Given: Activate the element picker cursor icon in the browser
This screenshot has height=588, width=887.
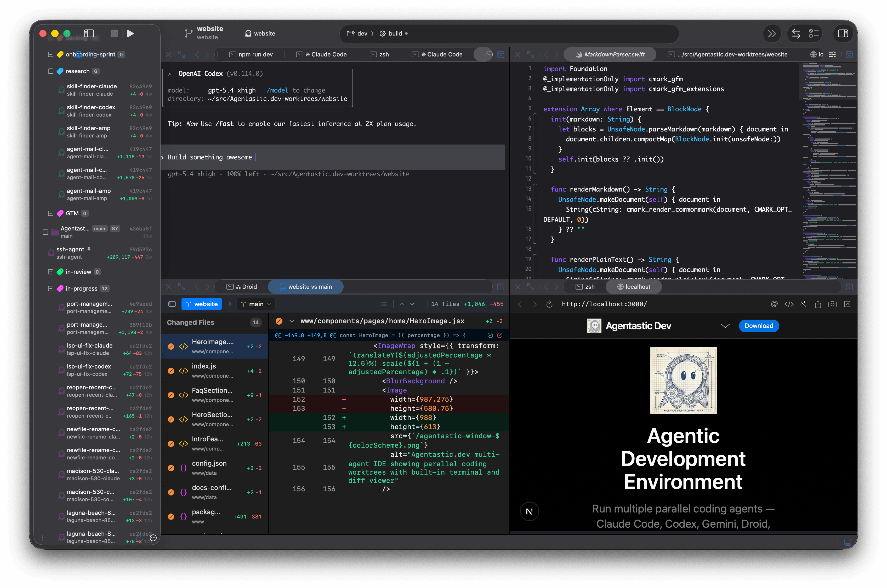Looking at the screenshot, I should [774, 304].
